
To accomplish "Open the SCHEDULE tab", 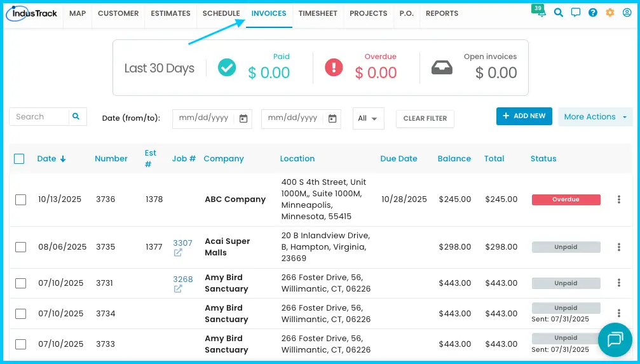I will (x=221, y=13).
